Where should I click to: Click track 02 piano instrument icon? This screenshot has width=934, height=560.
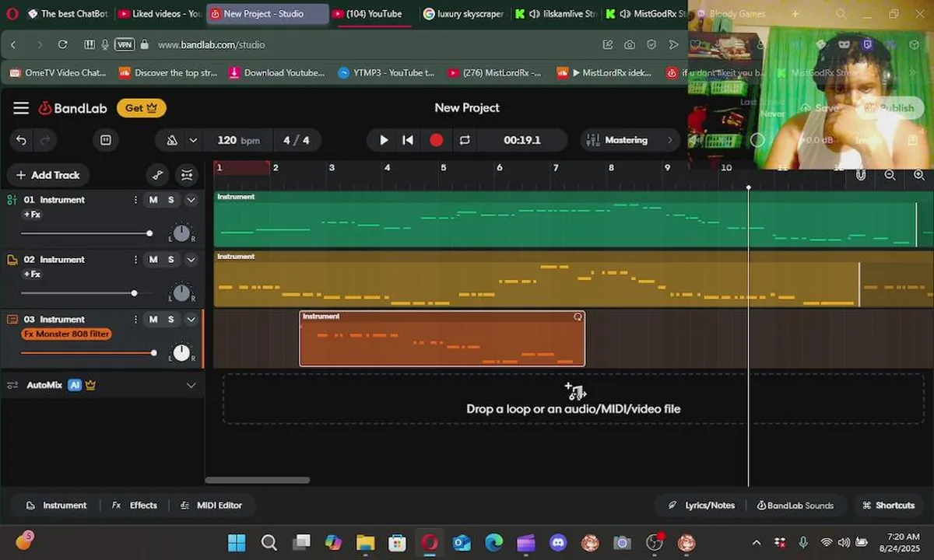[x=12, y=260]
